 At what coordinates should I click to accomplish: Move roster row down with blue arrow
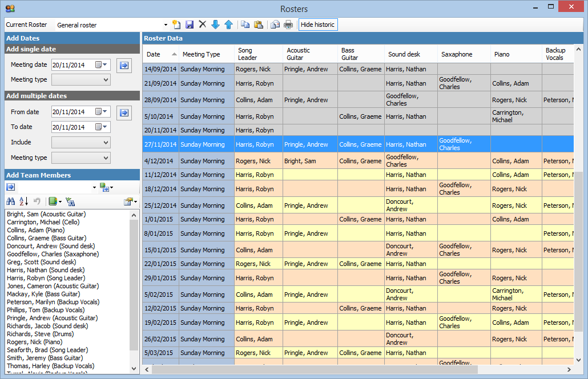coord(215,25)
